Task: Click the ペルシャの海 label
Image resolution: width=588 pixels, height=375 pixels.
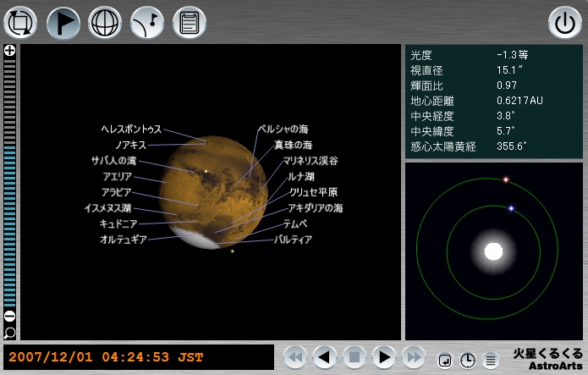Action: (x=283, y=130)
